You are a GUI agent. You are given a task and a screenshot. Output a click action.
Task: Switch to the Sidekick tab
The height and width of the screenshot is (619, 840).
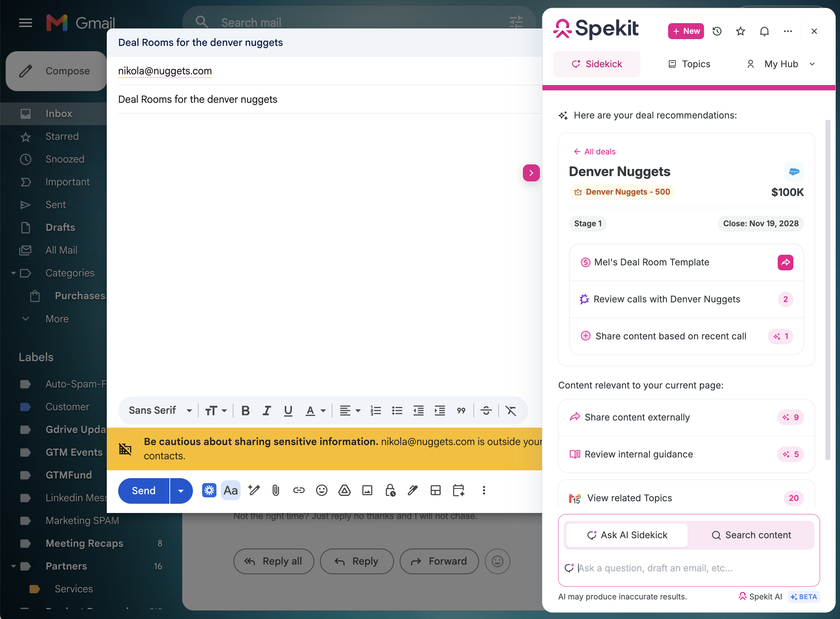(x=597, y=64)
